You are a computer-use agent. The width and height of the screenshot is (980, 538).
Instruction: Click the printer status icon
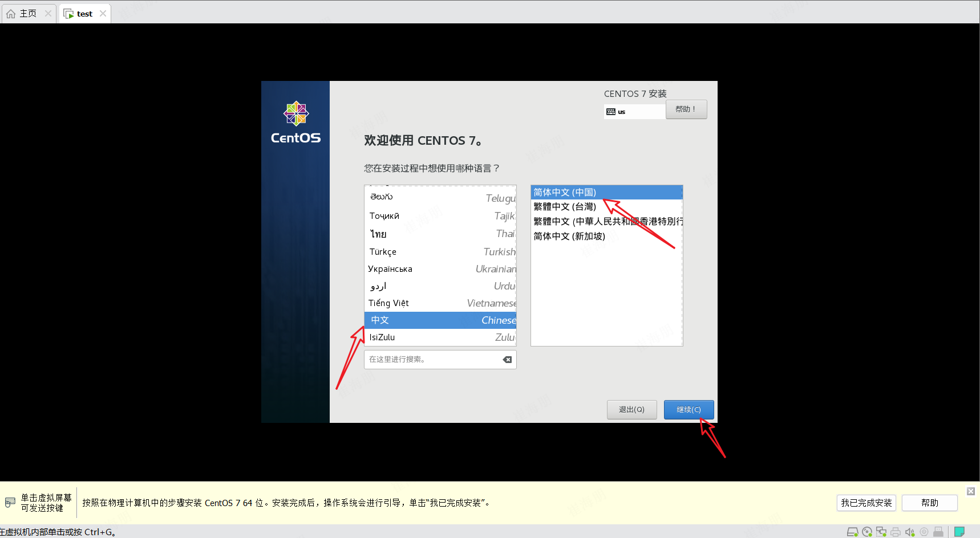tap(896, 532)
